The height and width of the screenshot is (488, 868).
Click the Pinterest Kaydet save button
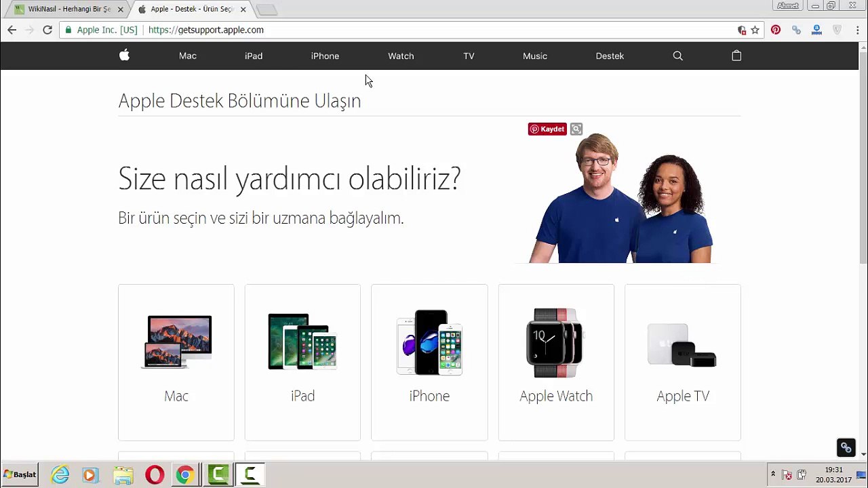(547, 129)
